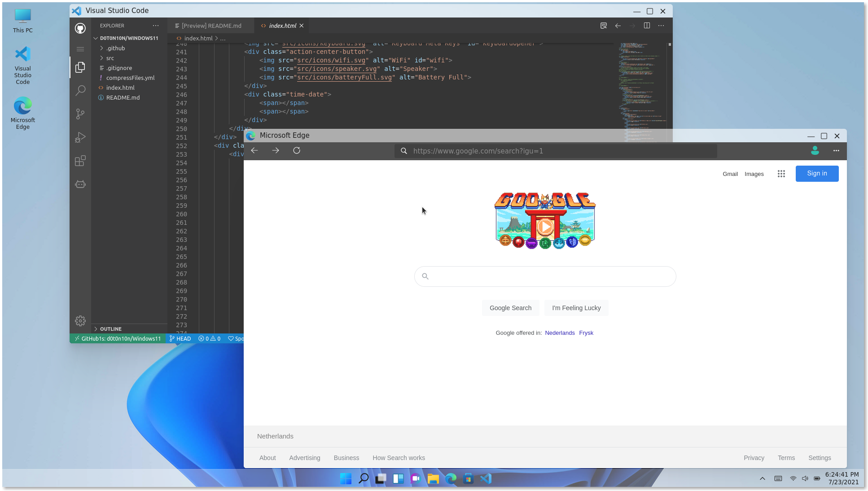Click the I'm Feeling Lucky button
The height and width of the screenshot is (491, 868).
pyautogui.click(x=576, y=308)
